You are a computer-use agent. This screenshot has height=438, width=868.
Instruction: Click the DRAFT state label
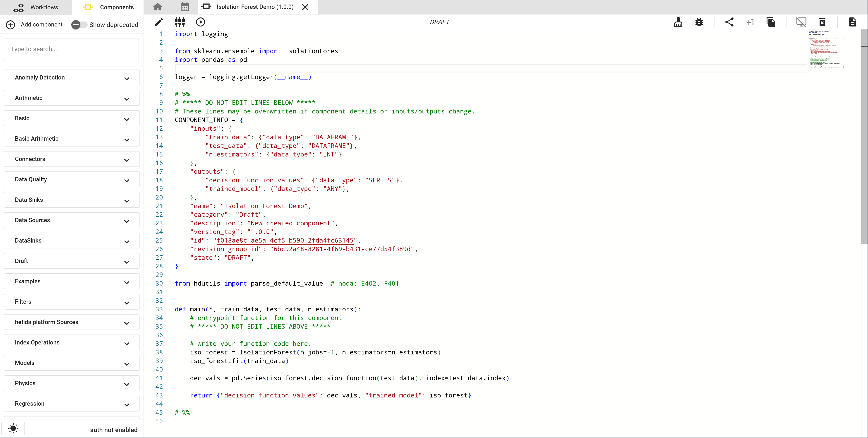click(439, 22)
